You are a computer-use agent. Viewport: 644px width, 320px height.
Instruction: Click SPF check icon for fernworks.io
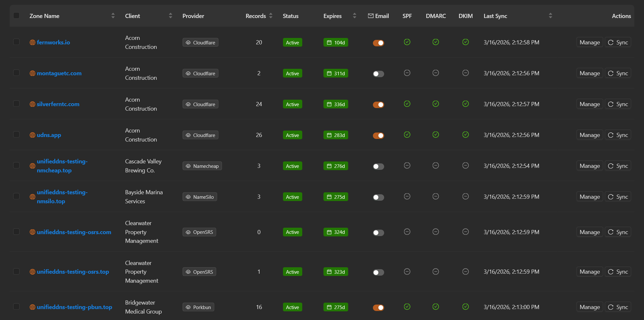point(407,42)
